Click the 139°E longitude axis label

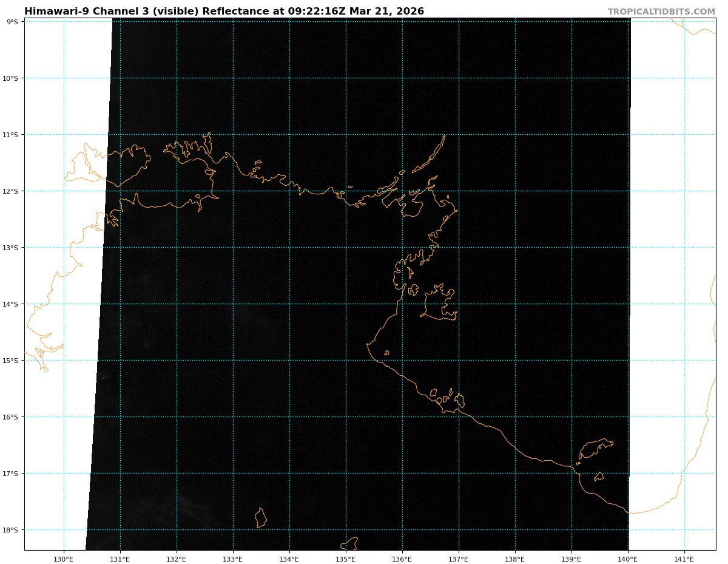571,559
